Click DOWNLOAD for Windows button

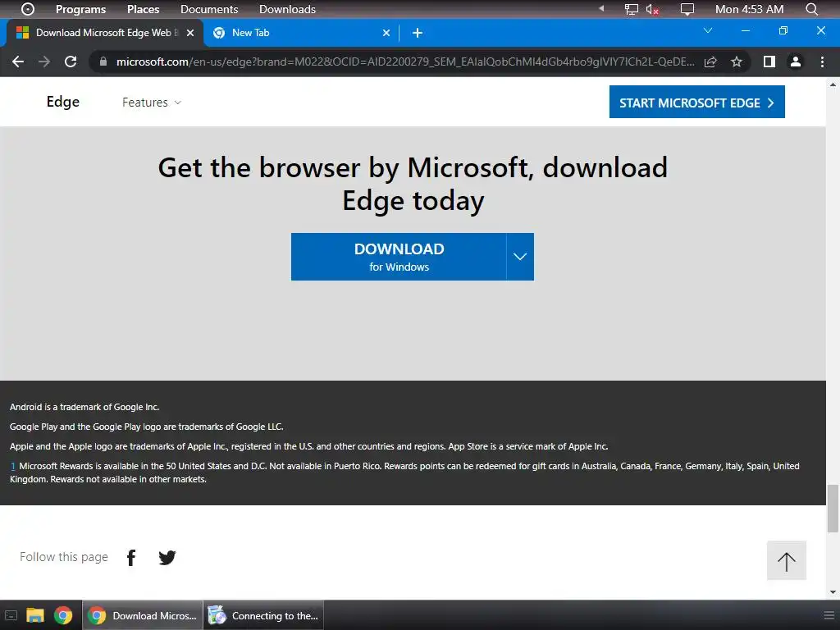[x=399, y=257]
